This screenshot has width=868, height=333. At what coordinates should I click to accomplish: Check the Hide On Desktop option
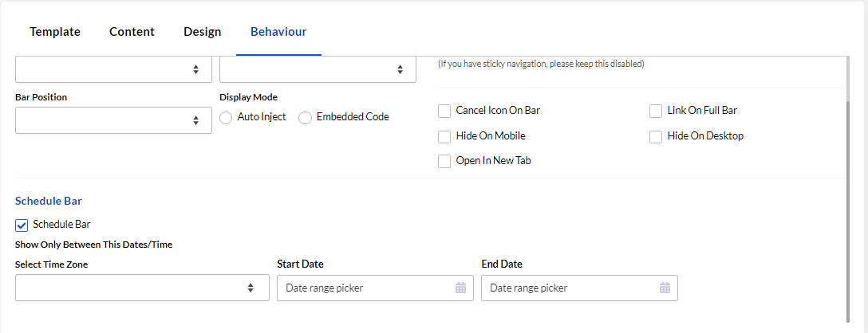pyautogui.click(x=656, y=136)
